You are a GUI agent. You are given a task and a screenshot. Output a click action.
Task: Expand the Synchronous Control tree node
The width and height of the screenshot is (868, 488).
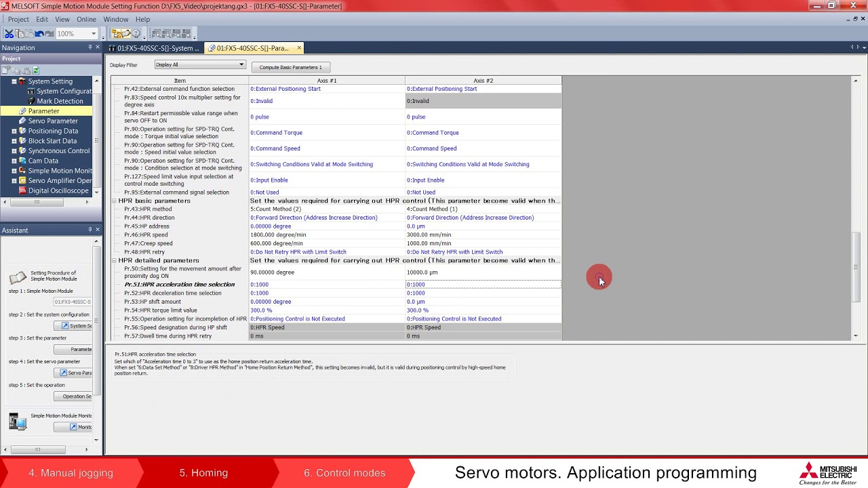[14, 150]
